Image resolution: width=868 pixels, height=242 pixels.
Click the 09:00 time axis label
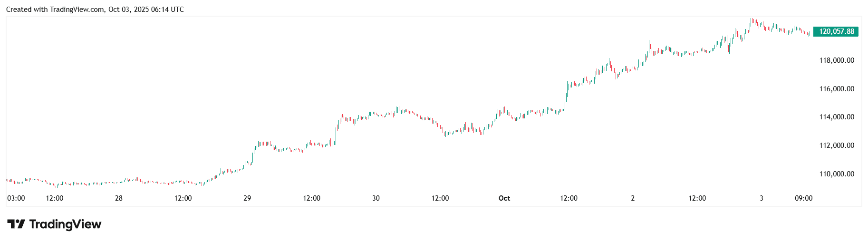click(x=804, y=198)
